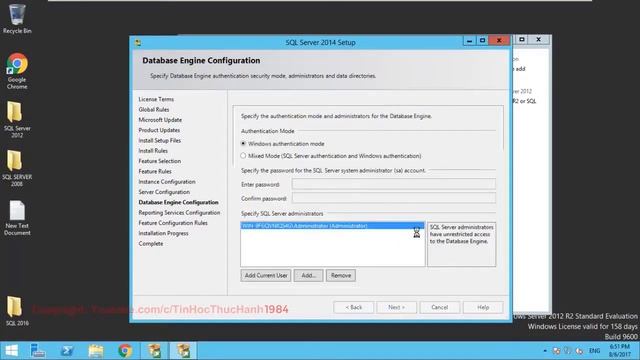Click the Confirm password field
640x360 pixels.
click(393, 198)
